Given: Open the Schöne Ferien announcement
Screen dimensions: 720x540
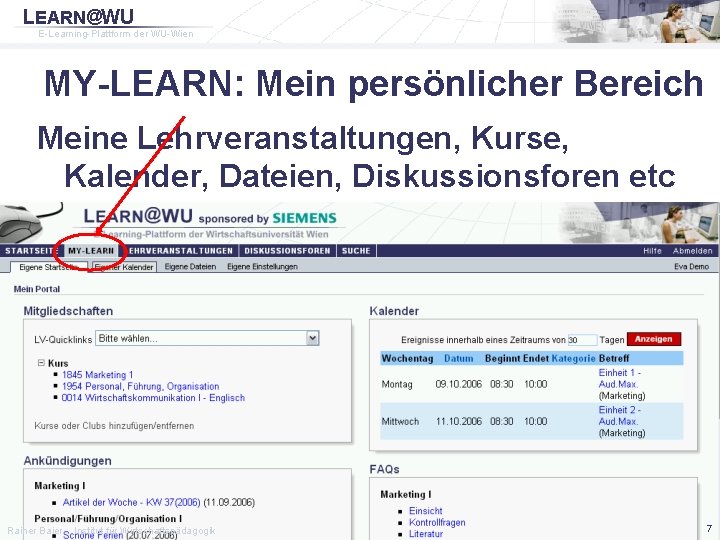Looking at the screenshot, I should tap(93, 535).
